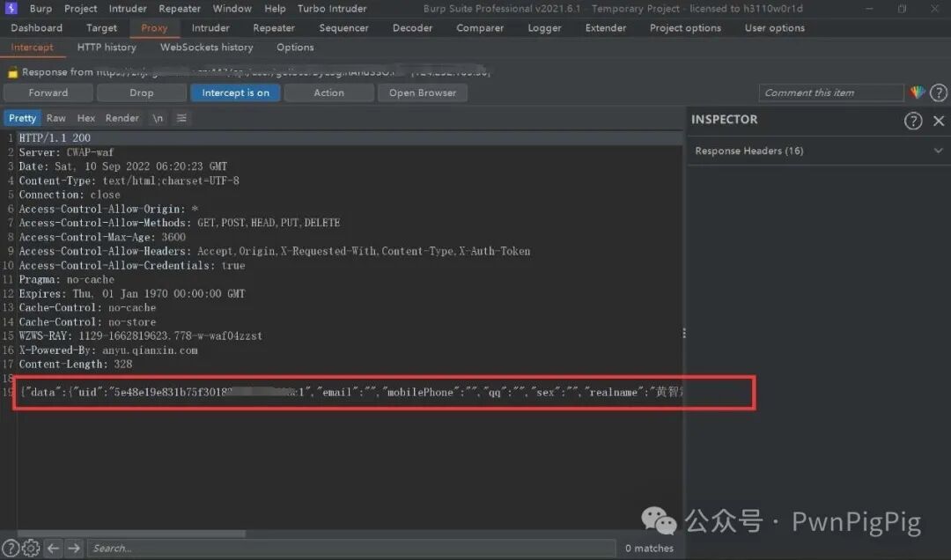Open the message editor options menu icon

(x=181, y=118)
